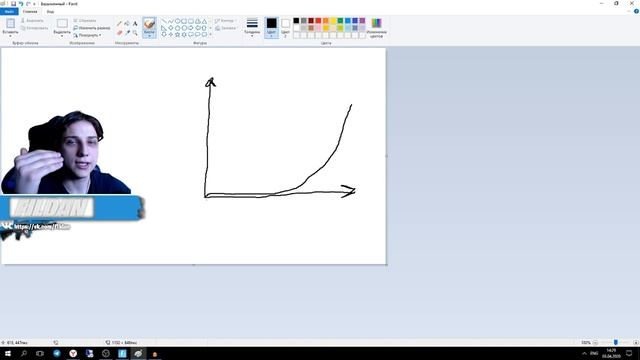Pick the curve shape

tap(171, 21)
